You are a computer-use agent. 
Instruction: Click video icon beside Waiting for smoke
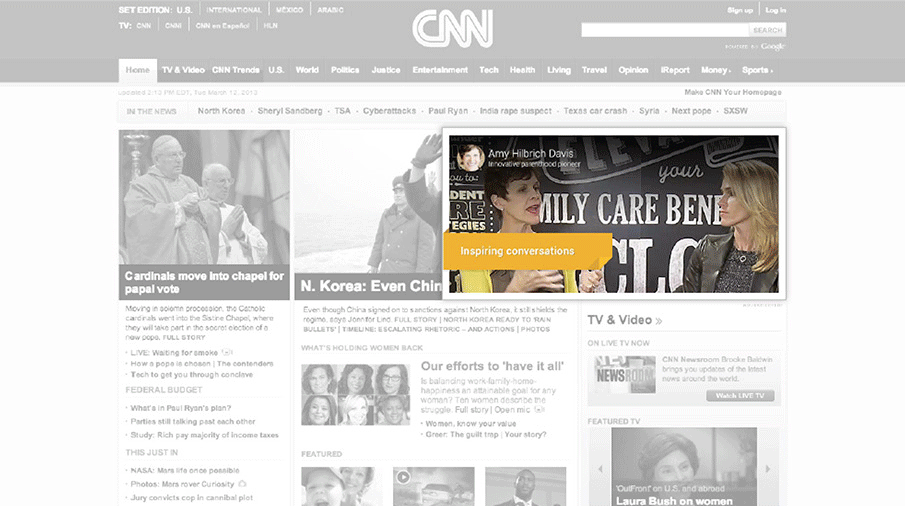coord(227,352)
